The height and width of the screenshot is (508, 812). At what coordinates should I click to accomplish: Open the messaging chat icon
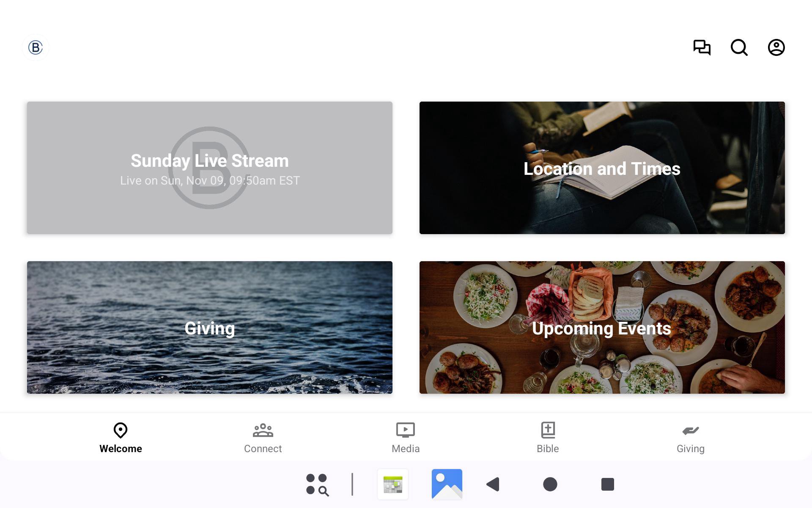point(702,47)
